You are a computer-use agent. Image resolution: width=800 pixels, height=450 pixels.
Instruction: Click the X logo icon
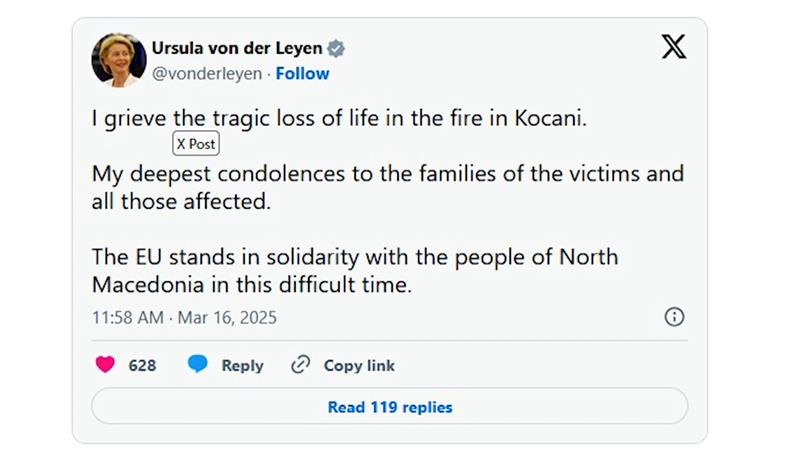tap(674, 47)
